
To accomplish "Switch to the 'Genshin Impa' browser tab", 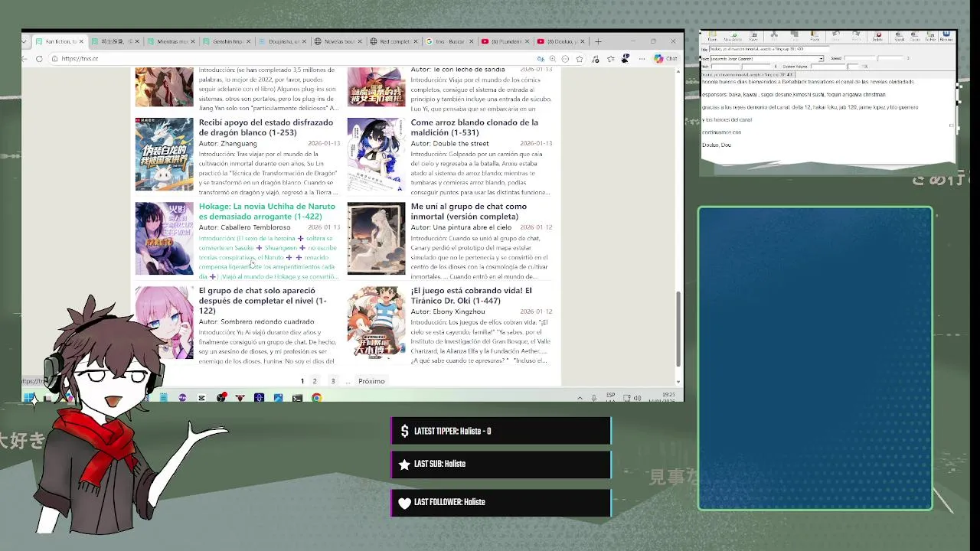I will [227, 41].
